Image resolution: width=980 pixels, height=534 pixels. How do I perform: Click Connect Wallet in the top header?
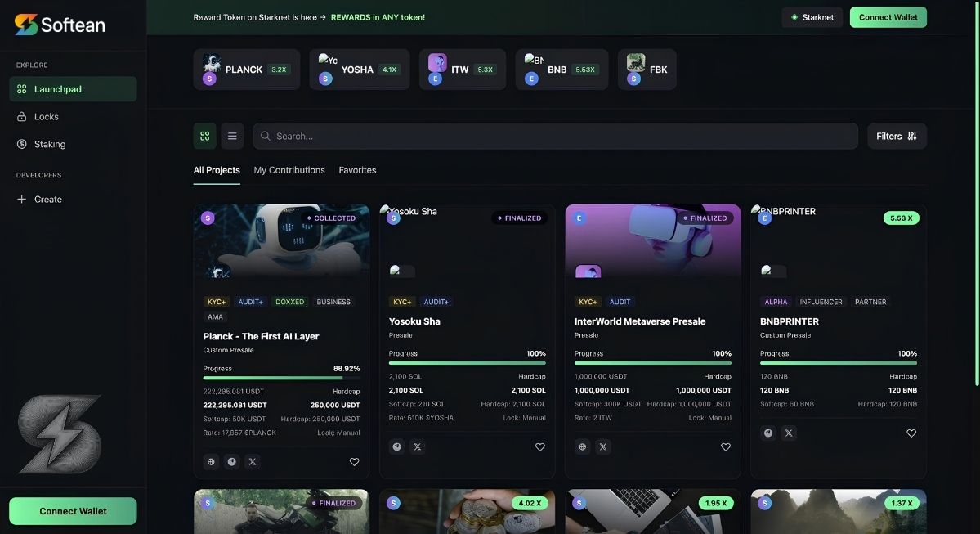click(x=888, y=17)
